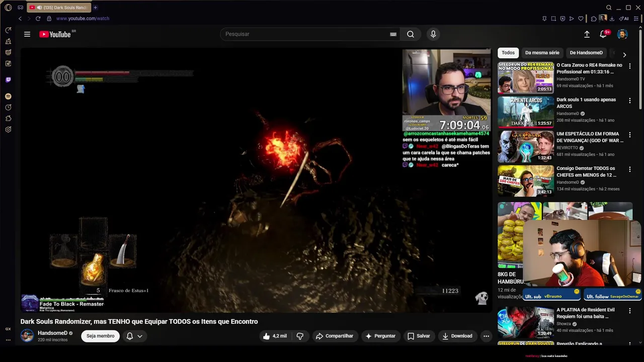
Task: Click the Dark Souls video player area
Action: tap(256, 180)
